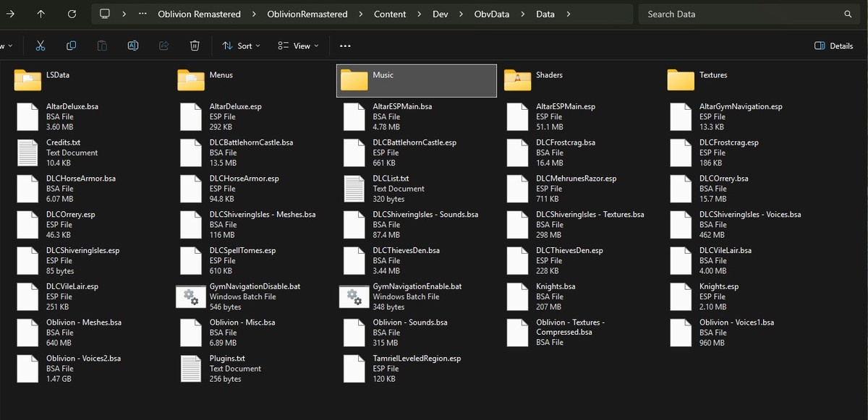Open the View dropdown
The width and height of the screenshot is (868, 420).
298,46
